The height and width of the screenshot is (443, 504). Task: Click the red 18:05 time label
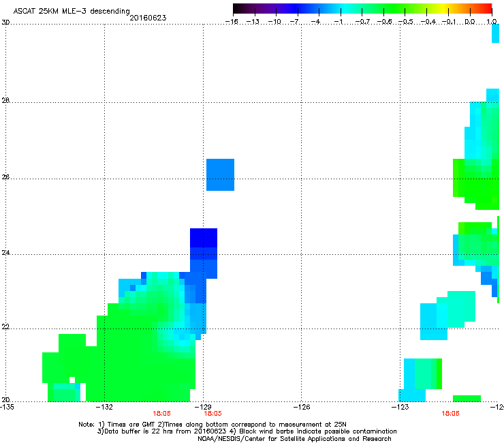pos(212,414)
